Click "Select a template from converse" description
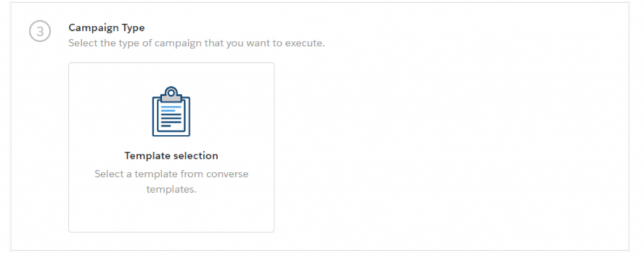 click(x=171, y=174)
